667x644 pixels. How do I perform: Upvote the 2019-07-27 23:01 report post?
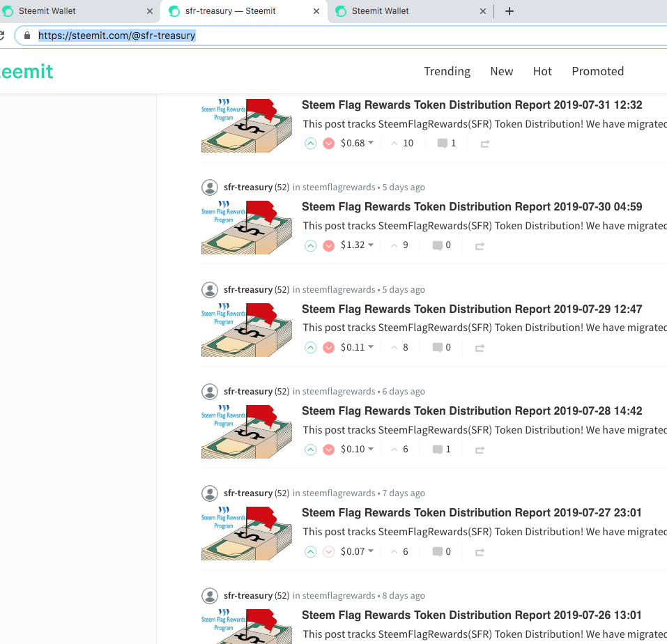click(311, 552)
